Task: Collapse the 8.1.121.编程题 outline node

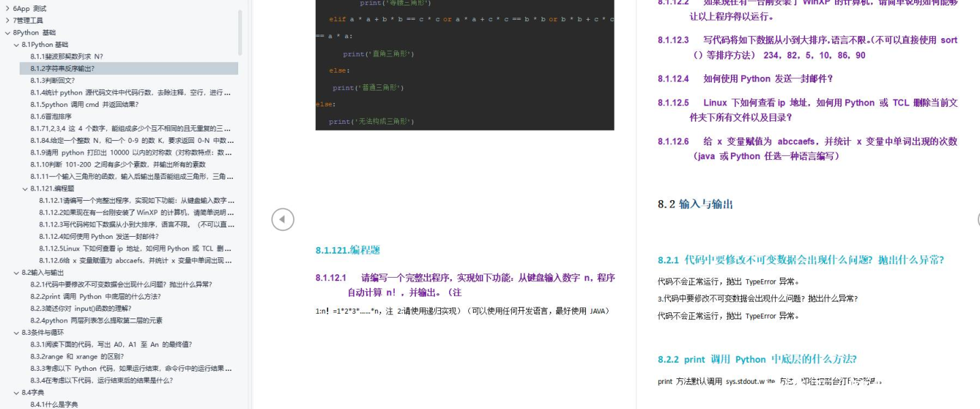Action: [x=25, y=189]
